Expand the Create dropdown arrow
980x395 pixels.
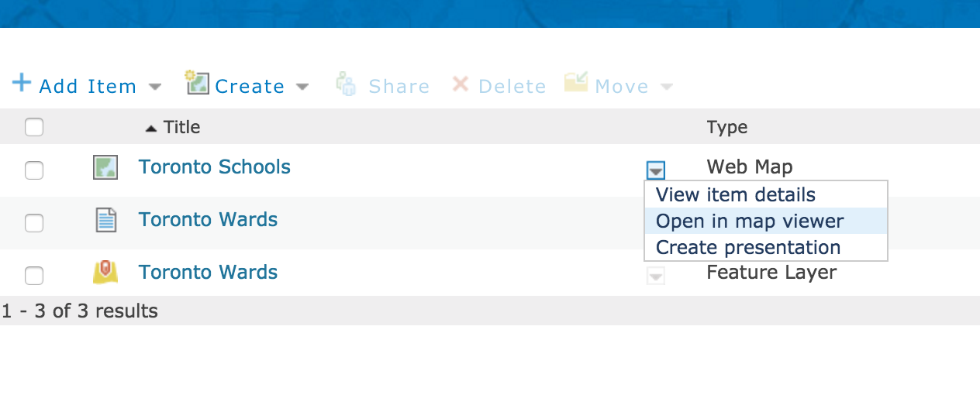(x=302, y=87)
